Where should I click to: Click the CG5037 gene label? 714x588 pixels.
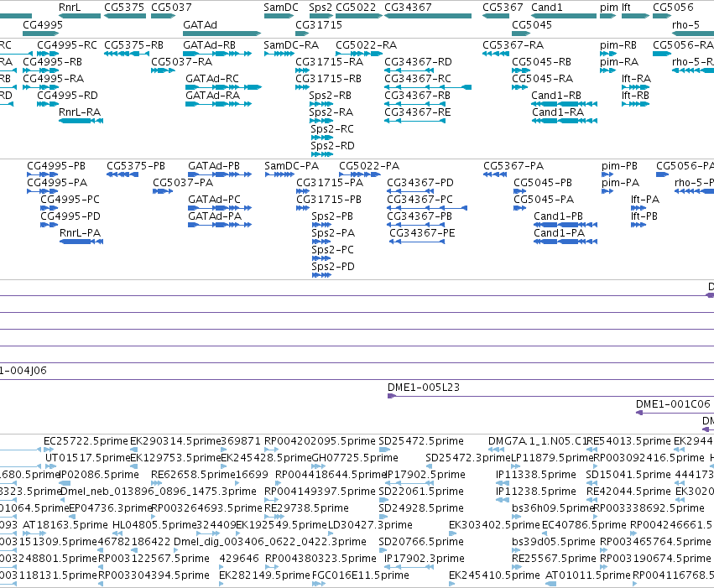[x=171, y=8]
